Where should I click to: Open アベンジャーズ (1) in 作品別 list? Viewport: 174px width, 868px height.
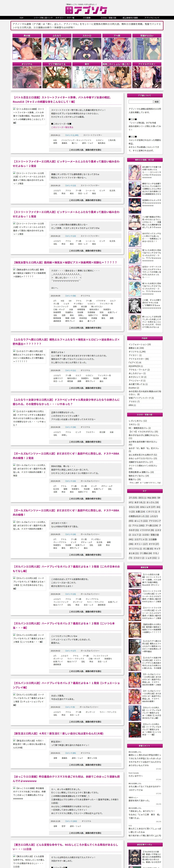pyautogui.click(x=137, y=380)
